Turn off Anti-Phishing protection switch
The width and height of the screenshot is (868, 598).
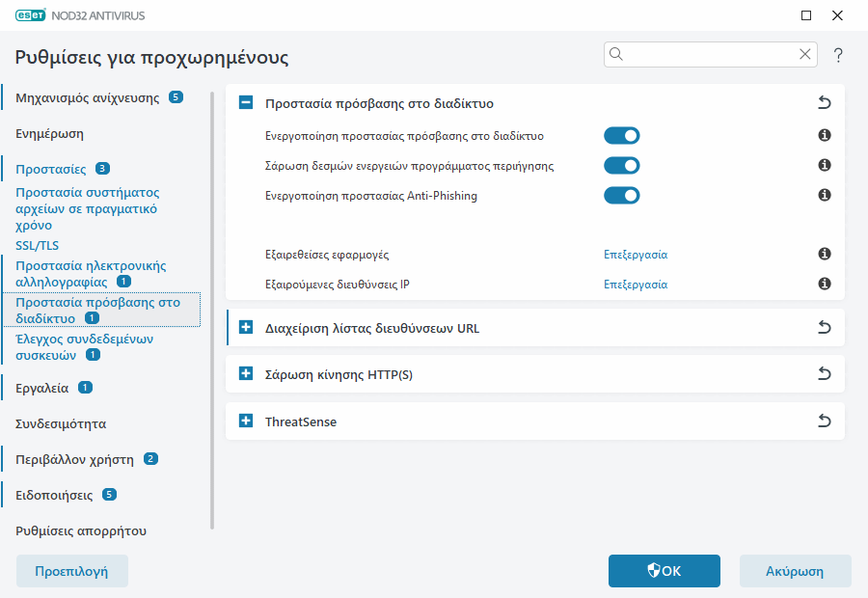(x=622, y=196)
